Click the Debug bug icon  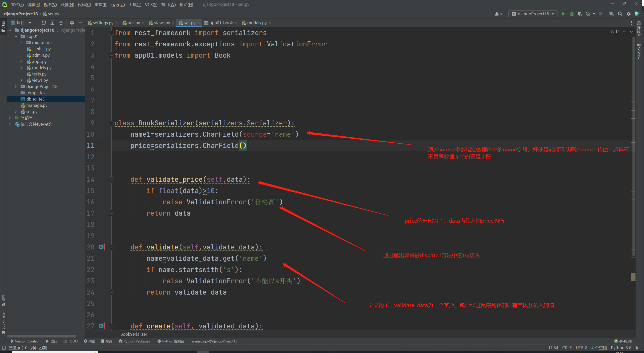click(572, 14)
